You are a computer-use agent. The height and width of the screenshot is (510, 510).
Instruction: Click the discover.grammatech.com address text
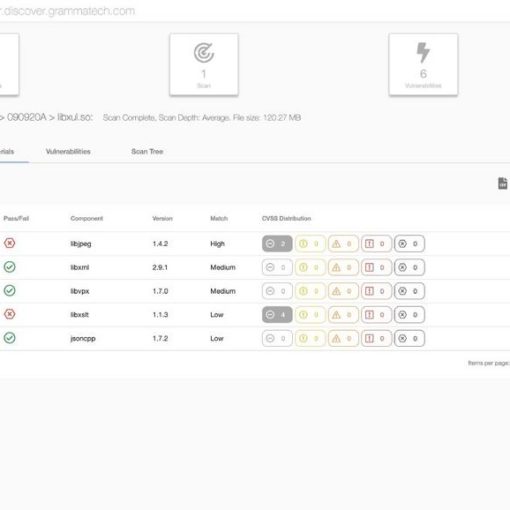68,11
